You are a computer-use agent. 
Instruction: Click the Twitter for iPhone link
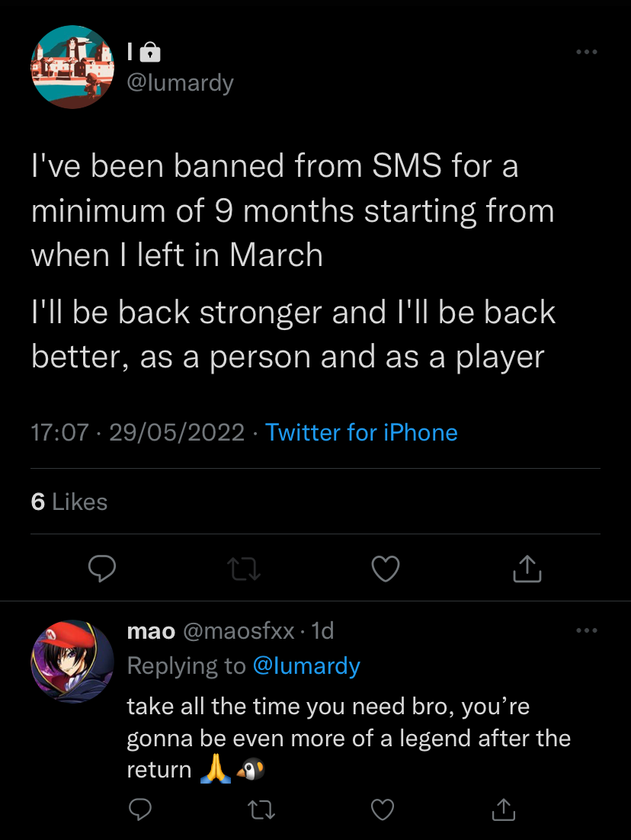pyautogui.click(x=361, y=433)
